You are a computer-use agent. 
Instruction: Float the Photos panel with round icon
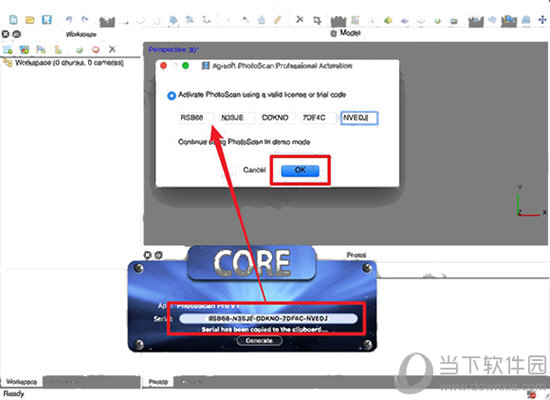159,255
